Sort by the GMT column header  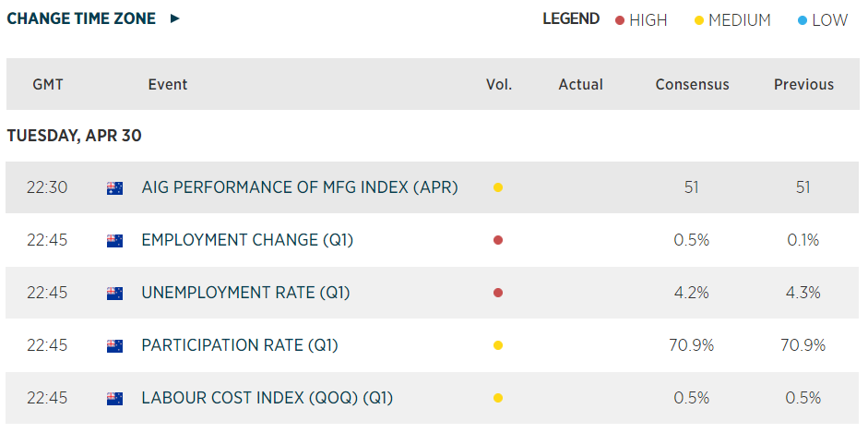[x=48, y=85]
